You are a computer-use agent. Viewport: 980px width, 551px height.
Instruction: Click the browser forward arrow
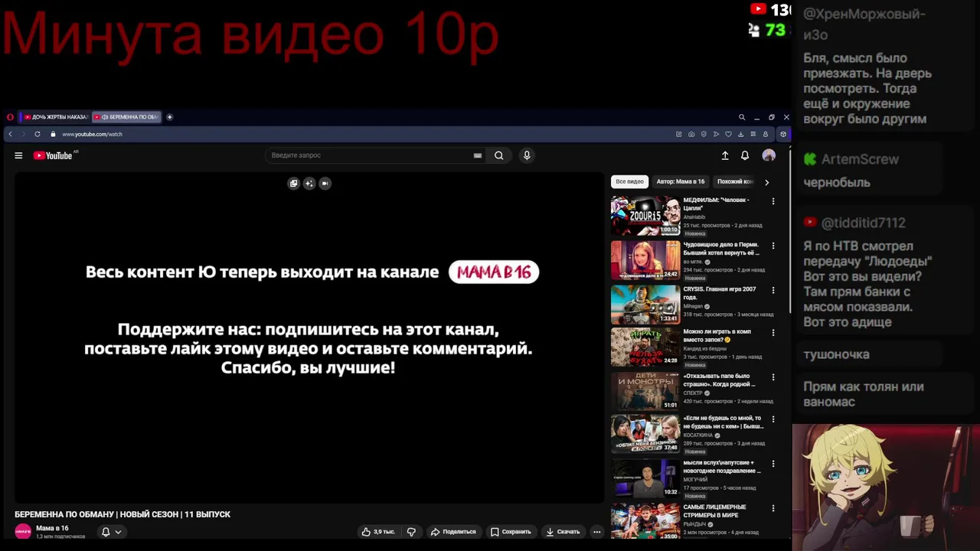23,134
